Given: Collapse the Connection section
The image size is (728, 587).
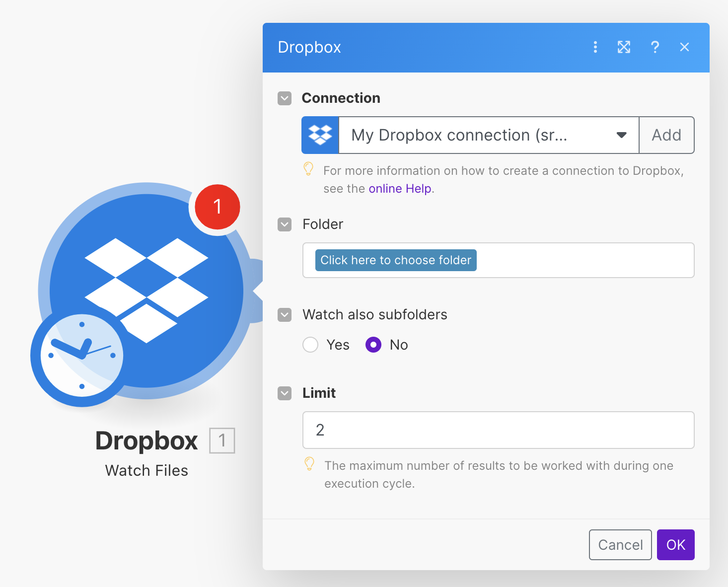Looking at the screenshot, I should pyautogui.click(x=284, y=98).
